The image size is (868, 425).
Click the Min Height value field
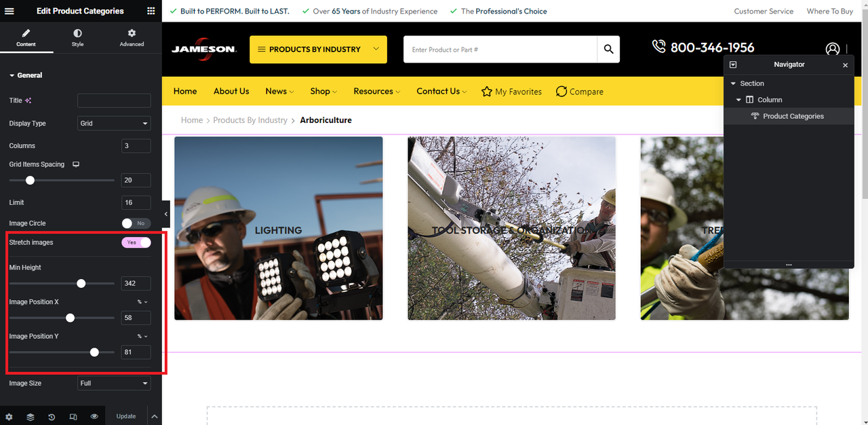(136, 284)
